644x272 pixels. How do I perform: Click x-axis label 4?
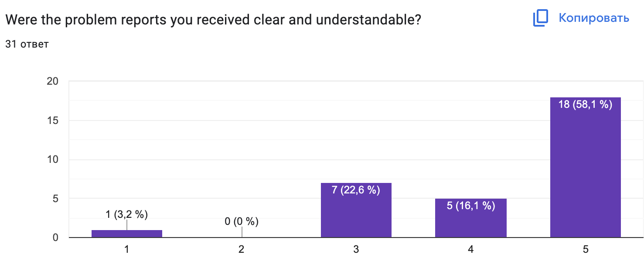pyautogui.click(x=470, y=250)
